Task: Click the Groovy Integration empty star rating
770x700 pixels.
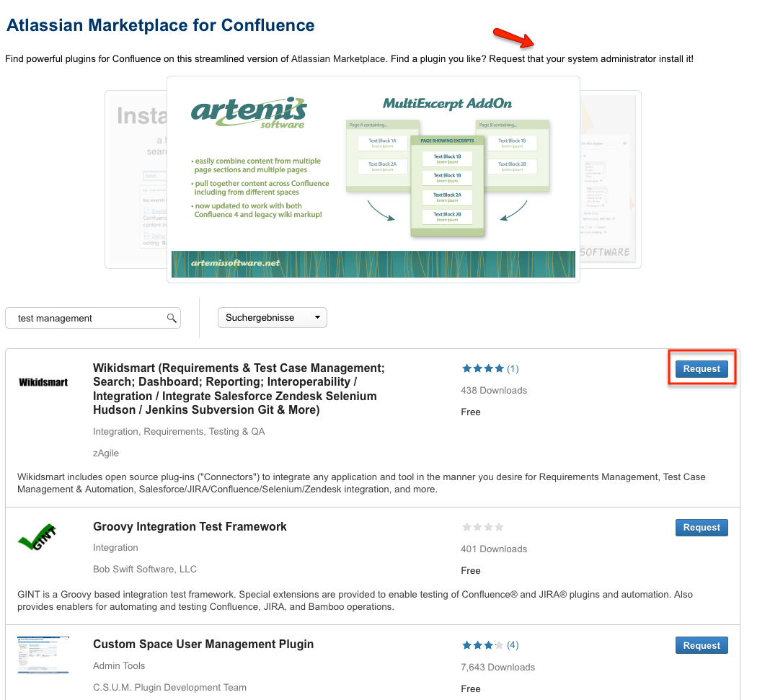Action: (483, 527)
